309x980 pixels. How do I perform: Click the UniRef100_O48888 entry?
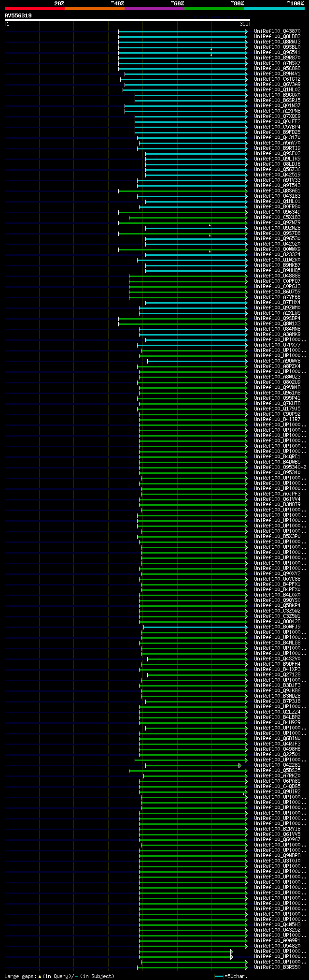pyautogui.click(x=277, y=276)
